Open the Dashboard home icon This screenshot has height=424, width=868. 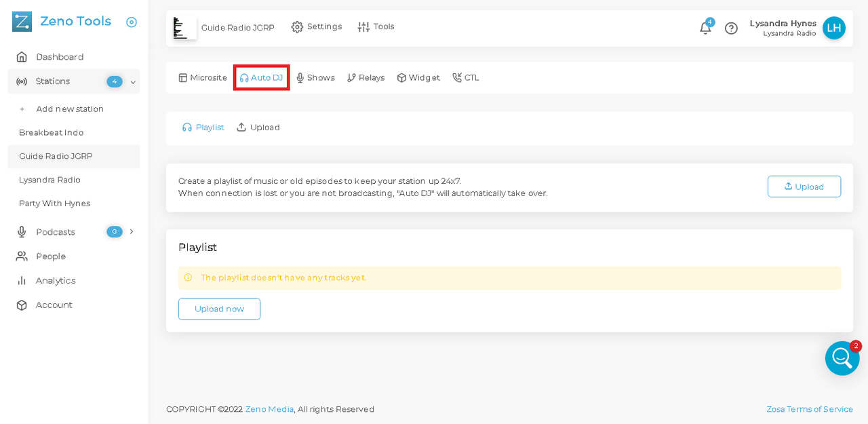point(22,57)
